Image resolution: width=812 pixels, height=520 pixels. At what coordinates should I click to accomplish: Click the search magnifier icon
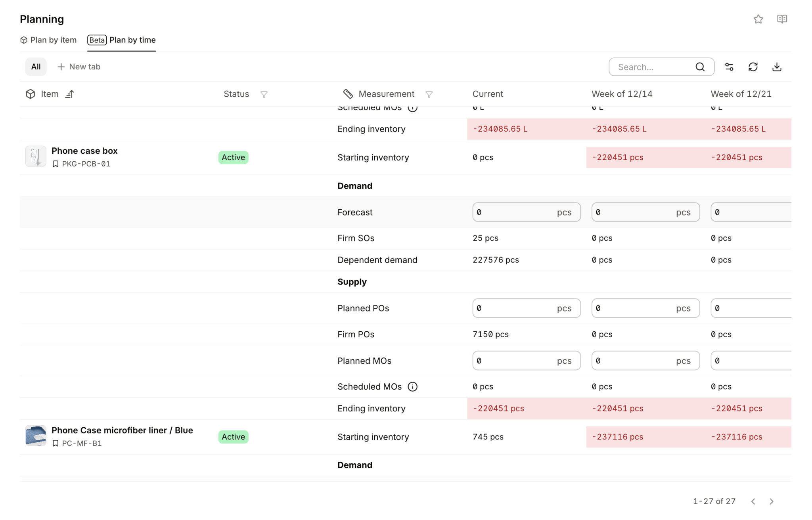700,67
